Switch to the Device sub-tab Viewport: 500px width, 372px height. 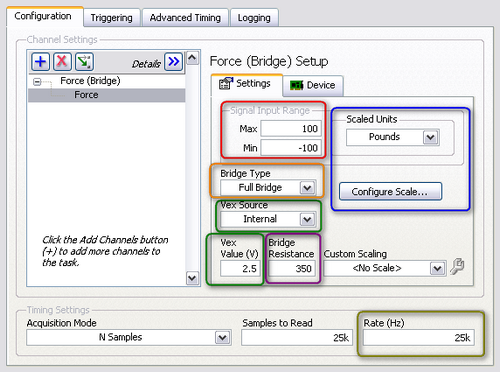(x=313, y=85)
